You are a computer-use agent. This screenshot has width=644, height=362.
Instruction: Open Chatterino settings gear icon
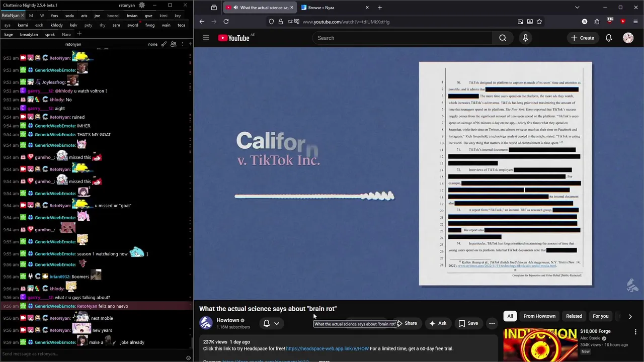pyautogui.click(x=142, y=5)
